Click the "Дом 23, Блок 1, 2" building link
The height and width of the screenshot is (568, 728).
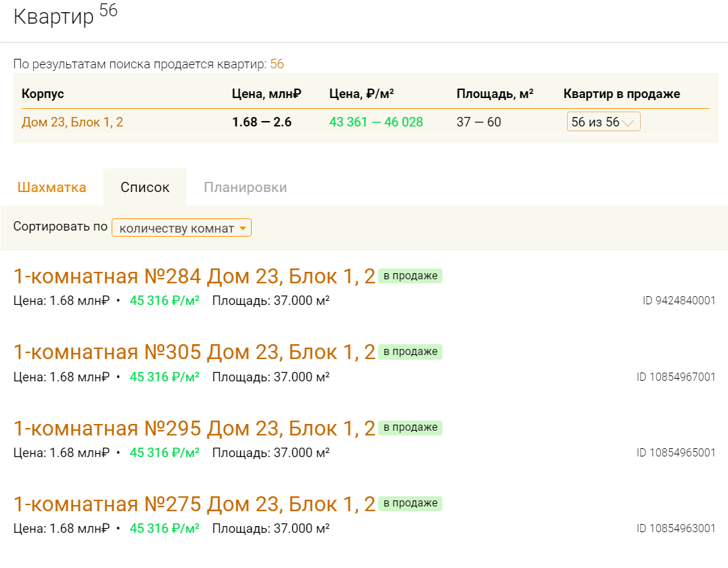(x=72, y=122)
